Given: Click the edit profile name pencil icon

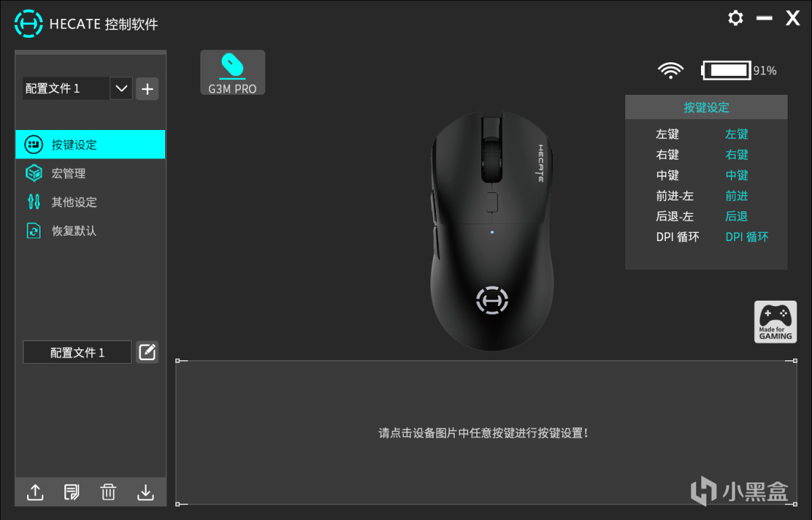Looking at the screenshot, I should (148, 352).
